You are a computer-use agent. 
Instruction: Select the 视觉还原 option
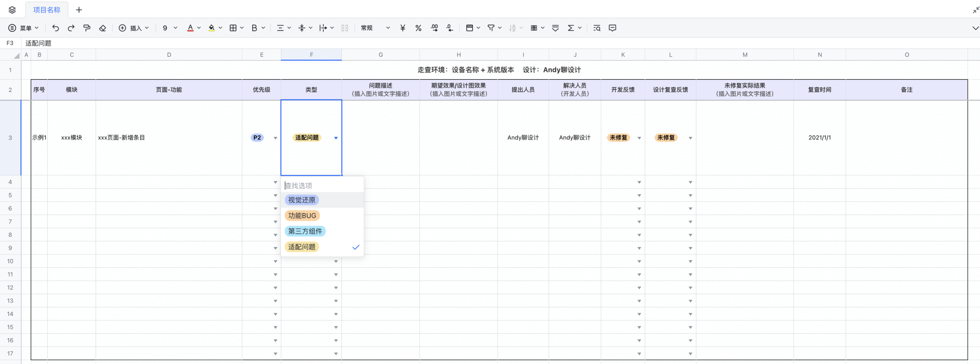pyautogui.click(x=301, y=200)
